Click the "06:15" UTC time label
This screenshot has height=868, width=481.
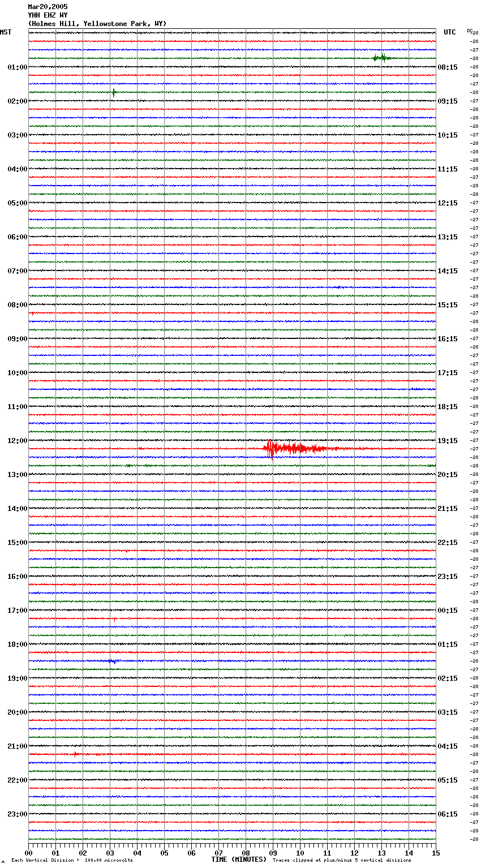[448, 814]
